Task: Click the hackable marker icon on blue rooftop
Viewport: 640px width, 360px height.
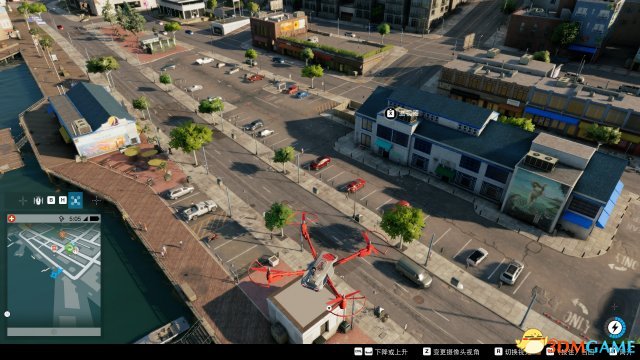Action: [x=391, y=113]
